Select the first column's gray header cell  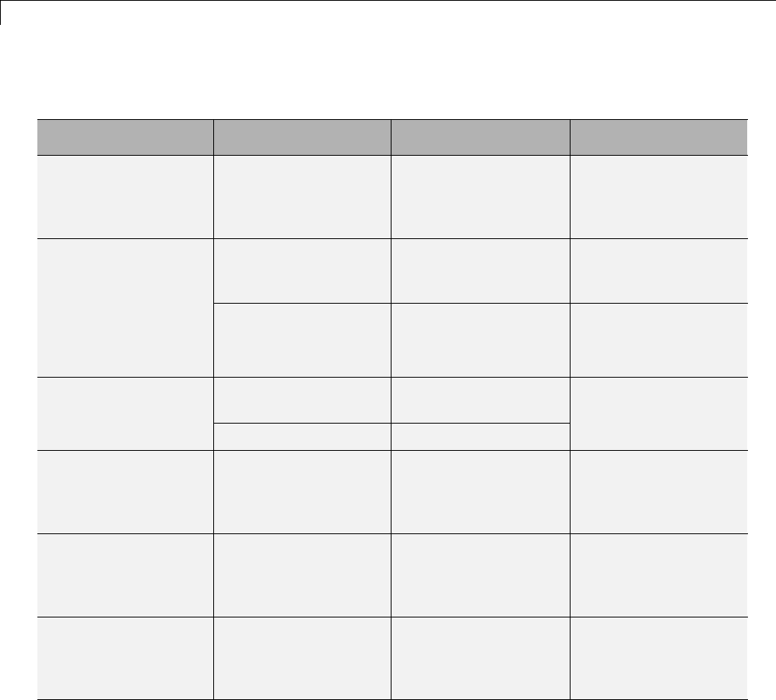pos(125,137)
